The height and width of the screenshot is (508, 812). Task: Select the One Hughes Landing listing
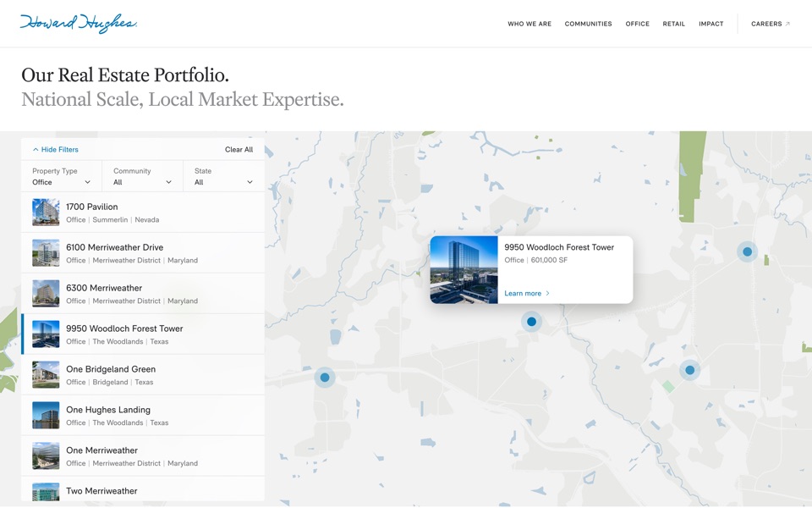click(x=143, y=415)
